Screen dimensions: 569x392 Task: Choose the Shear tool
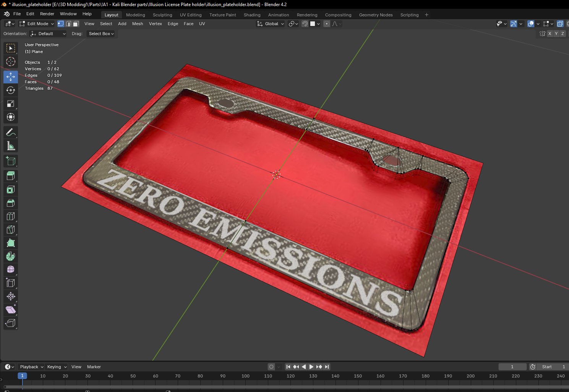click(11, 310)
